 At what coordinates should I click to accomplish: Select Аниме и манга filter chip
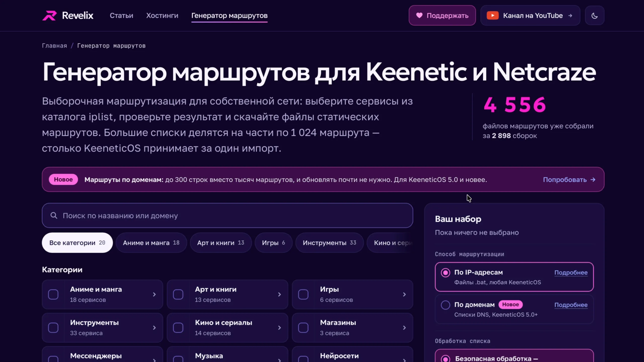pos(151,243)
